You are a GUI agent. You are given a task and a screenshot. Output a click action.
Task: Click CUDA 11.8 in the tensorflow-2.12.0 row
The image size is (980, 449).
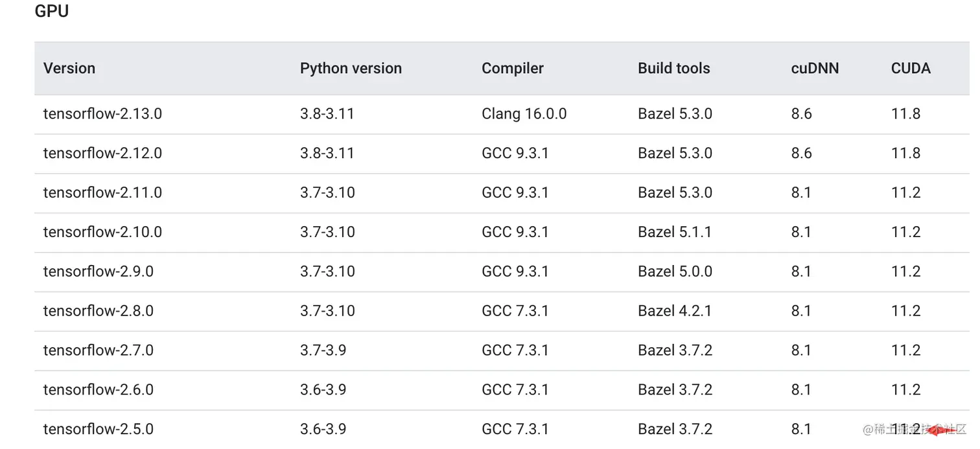pyautogui.click(x=905, y=154)
